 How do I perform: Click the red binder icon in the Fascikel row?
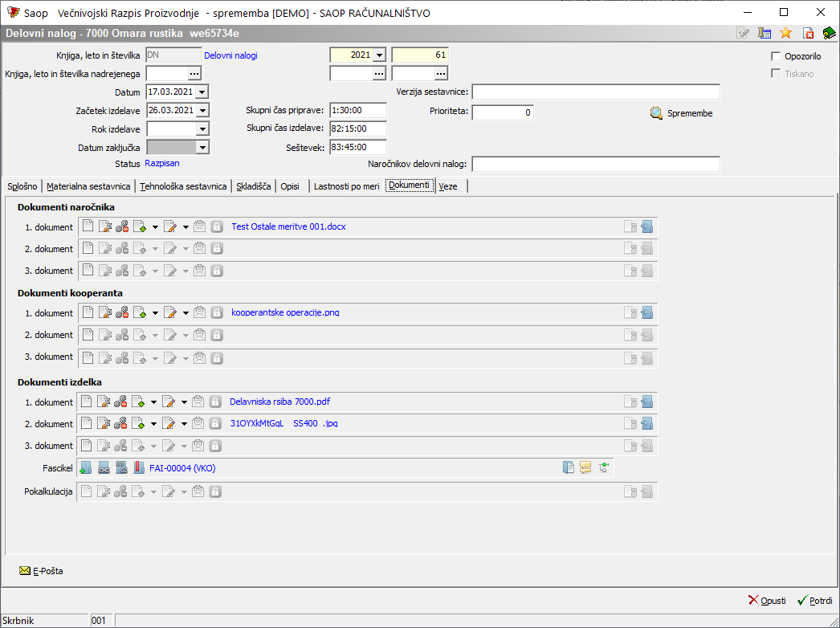(x=139, y=467)
